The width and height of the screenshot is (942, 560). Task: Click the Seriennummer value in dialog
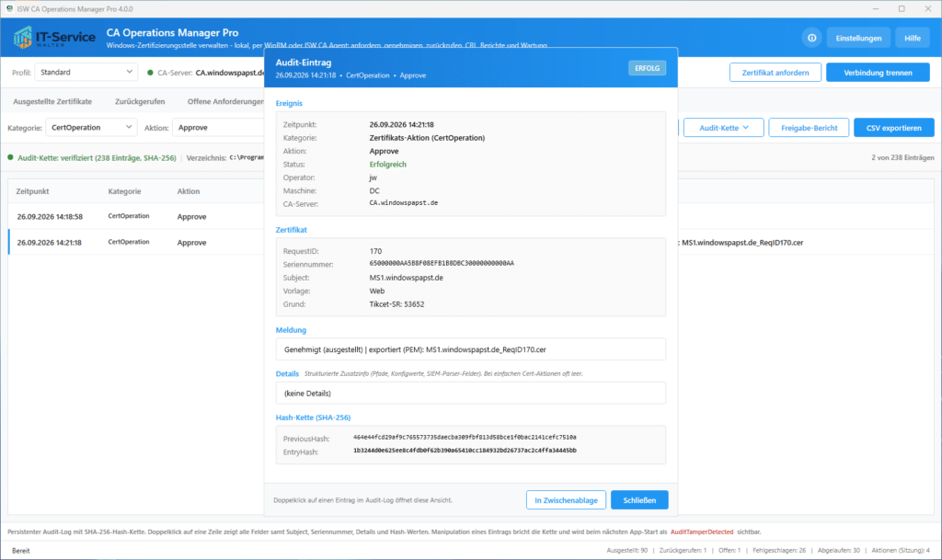pos(442,263)
